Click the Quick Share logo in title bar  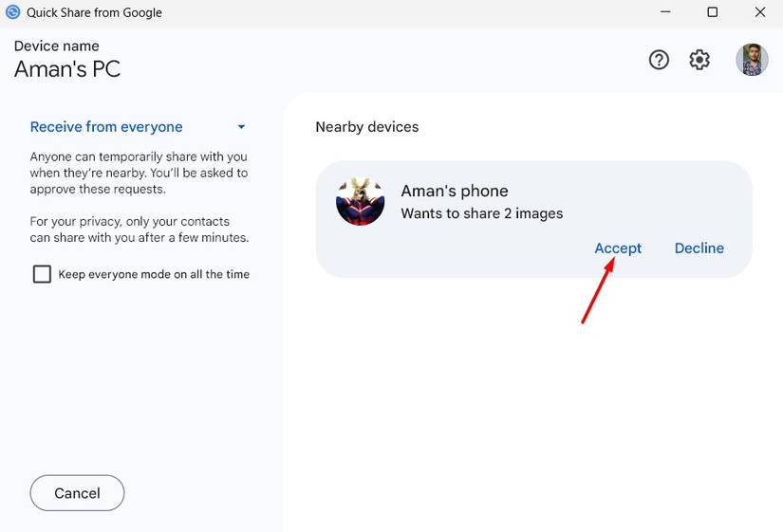pyautogui.click(x=13, y=12)
